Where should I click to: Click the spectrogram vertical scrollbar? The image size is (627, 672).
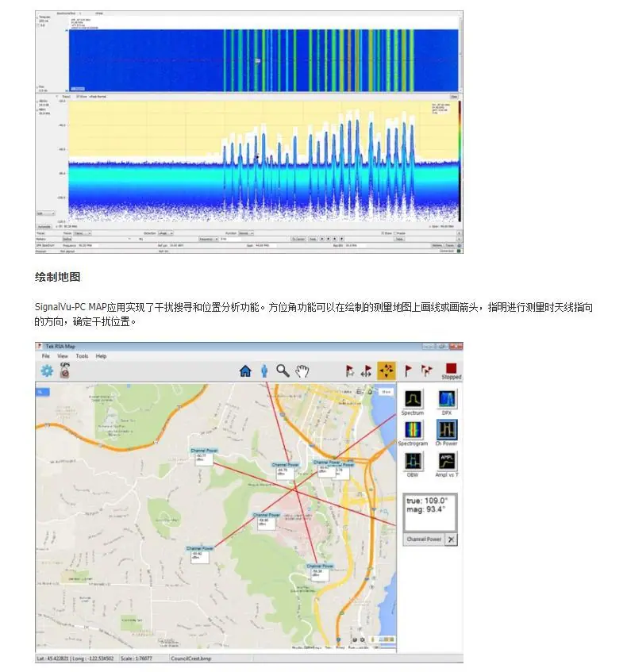(x=460, y=55)
